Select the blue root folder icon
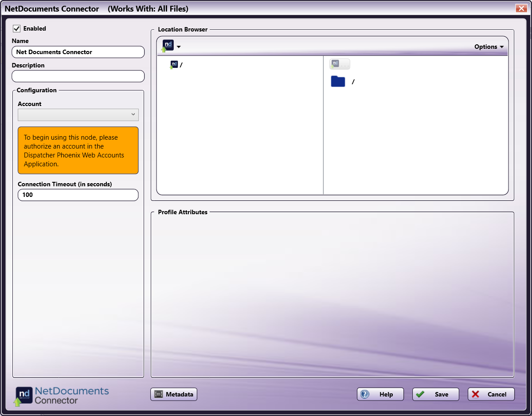The height and width of the screenshot is (416, 532). point(338,82)
